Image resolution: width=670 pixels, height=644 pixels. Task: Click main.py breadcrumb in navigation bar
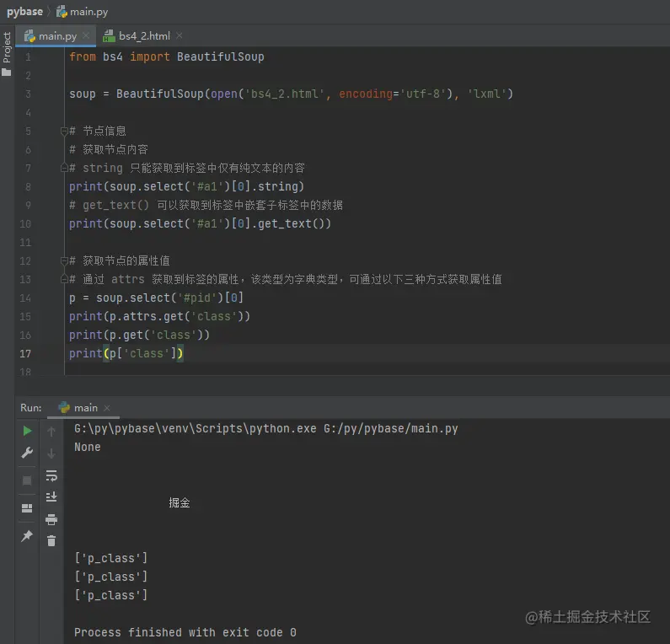click(83, 12)
